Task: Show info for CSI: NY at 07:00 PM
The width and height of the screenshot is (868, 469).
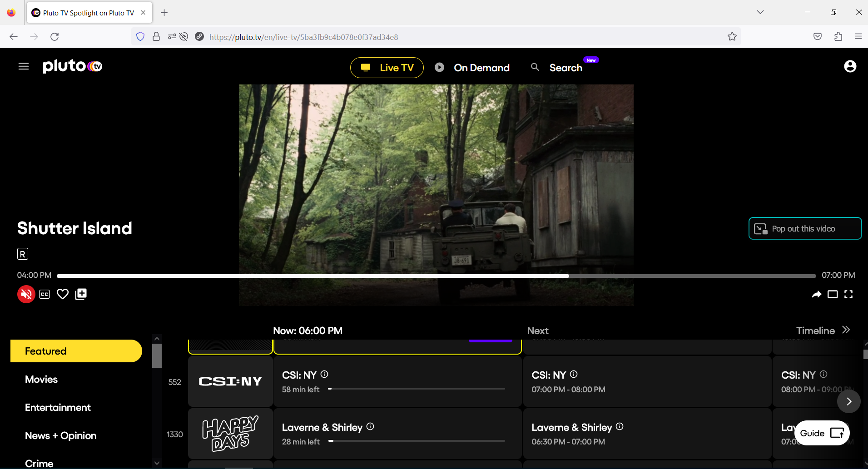Action: coord(574,374)
